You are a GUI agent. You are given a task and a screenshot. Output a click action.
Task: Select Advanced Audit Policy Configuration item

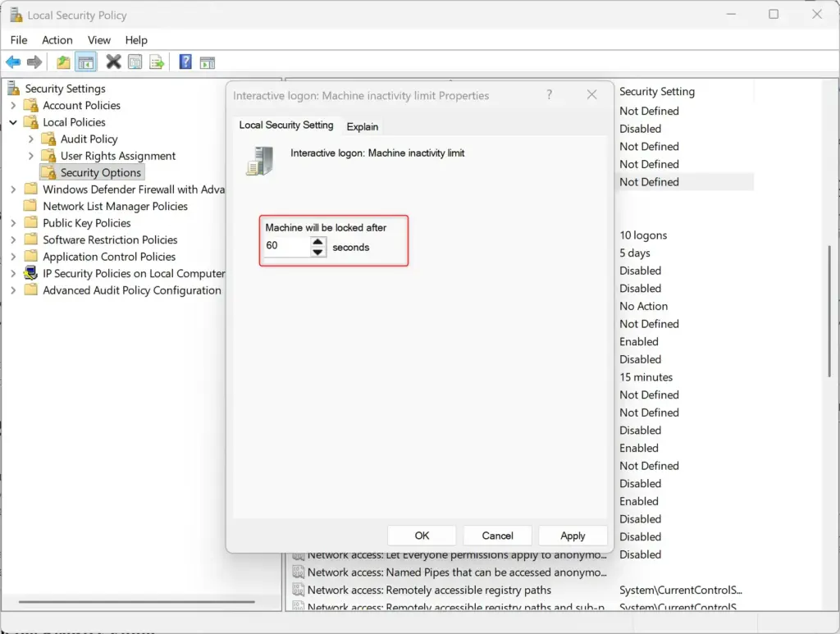click(132, 290)
